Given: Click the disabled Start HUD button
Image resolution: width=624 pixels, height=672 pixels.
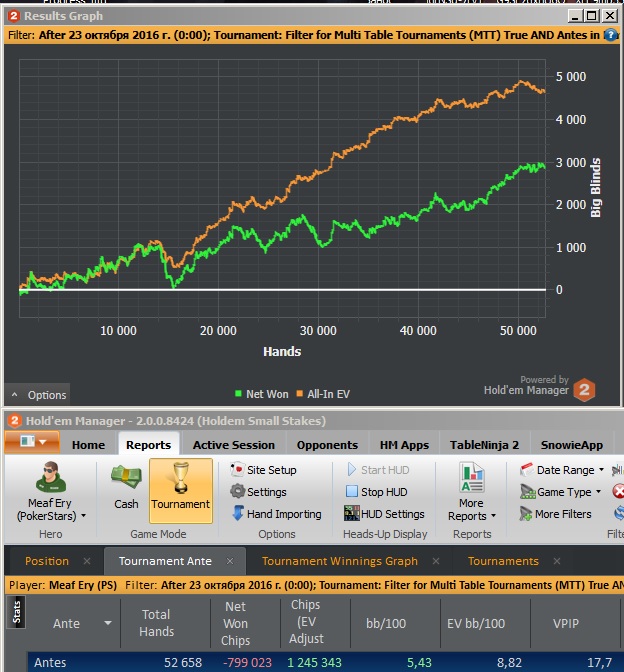Looking at the screenshot, I should (x=378, y=470).
